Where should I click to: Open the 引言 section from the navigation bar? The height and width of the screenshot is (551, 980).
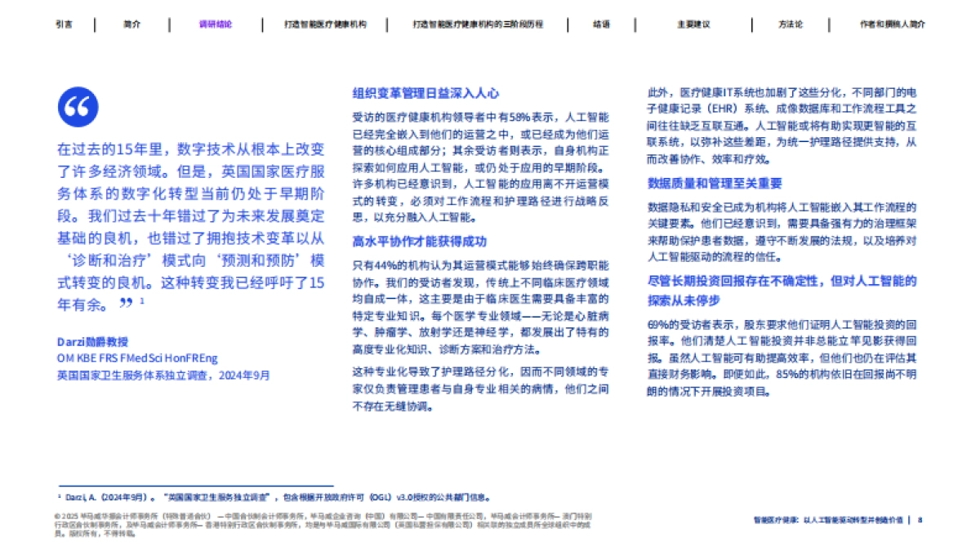[65, 24]
